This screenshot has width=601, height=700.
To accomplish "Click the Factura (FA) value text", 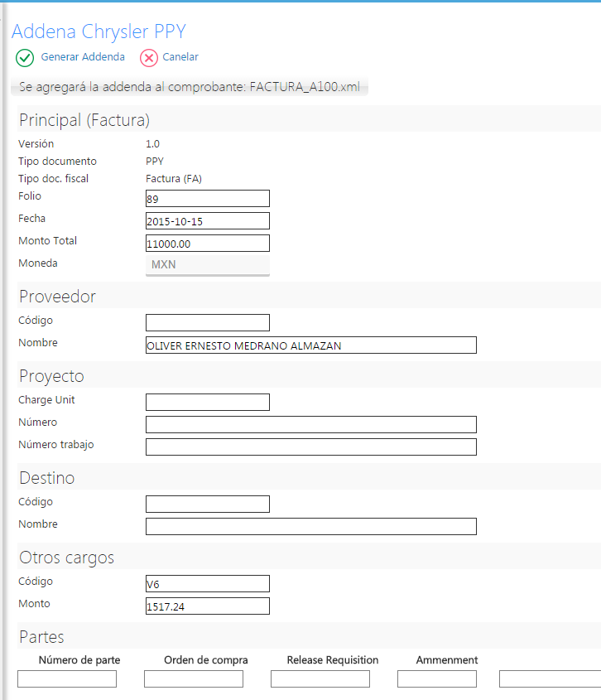I will pyautogui.click(x=174, y=179).
